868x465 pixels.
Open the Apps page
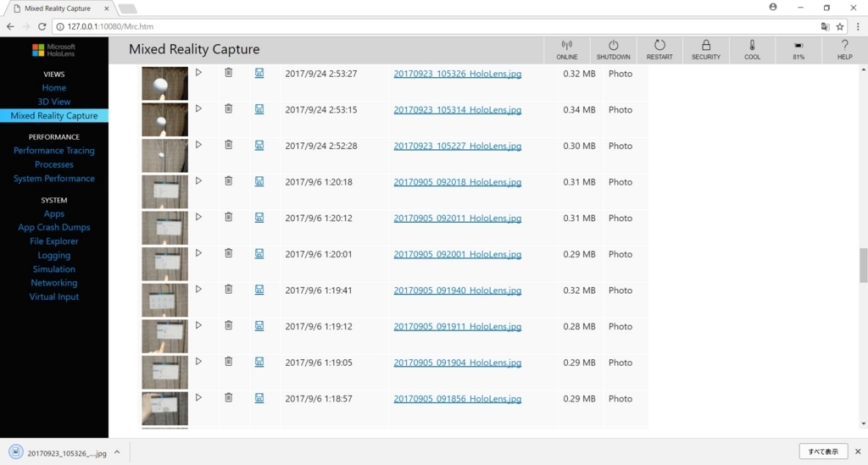click(x=53, y=213)
